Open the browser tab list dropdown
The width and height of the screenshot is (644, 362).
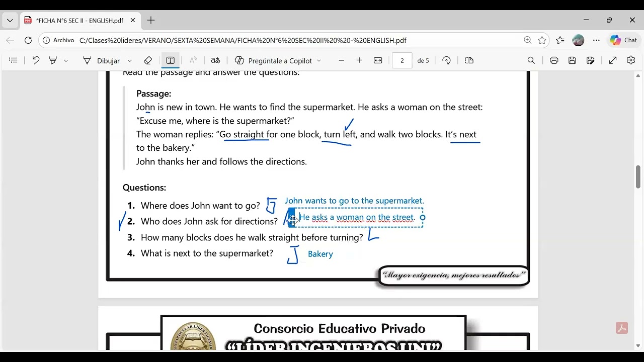tap(10, 21)
